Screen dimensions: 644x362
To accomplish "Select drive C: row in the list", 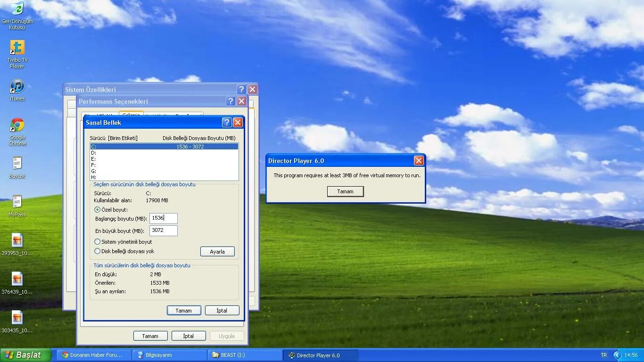I will tap(164, 147).
